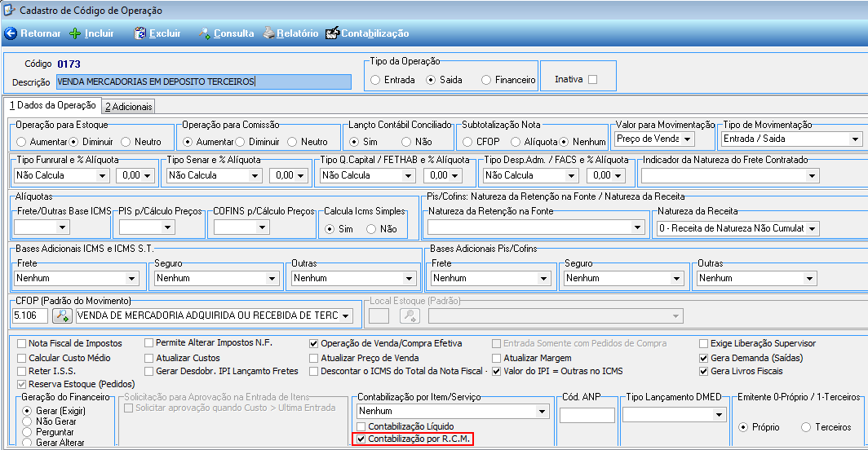868x450 pixels.
Task: Click the Retornar button label
Action: pos(41,33)
